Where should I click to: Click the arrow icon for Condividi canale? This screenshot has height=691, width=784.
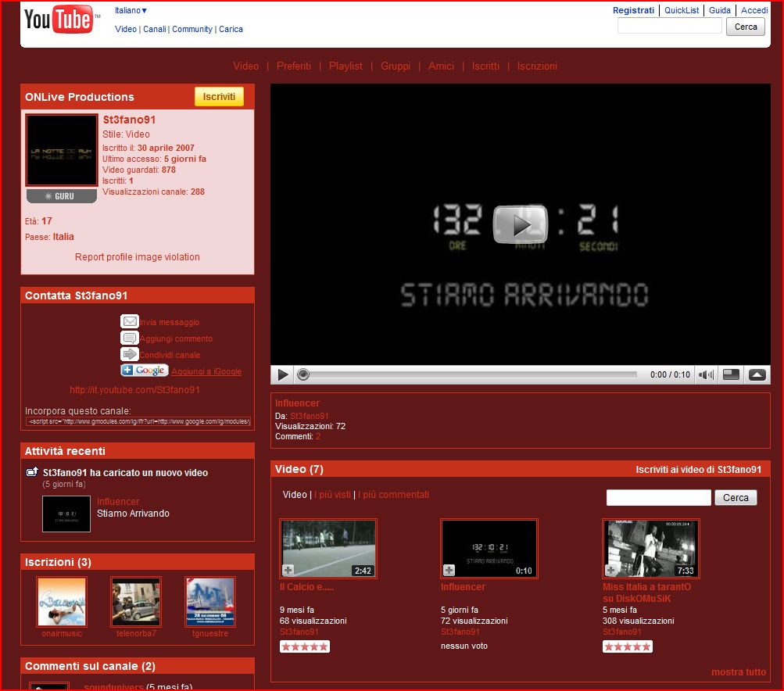(x=130, y=354)
